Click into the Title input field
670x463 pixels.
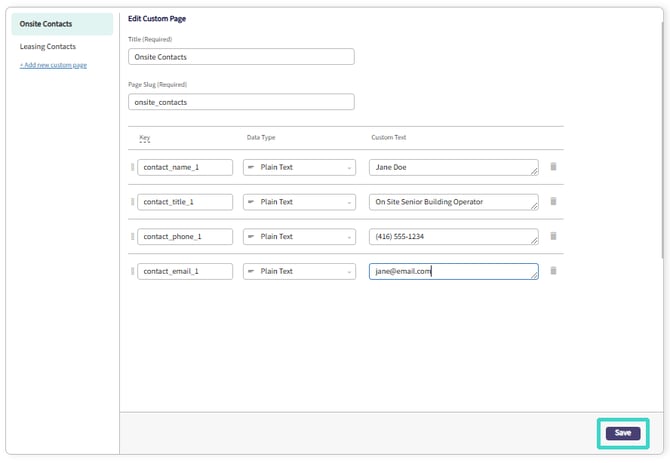(x=241, y=57)
